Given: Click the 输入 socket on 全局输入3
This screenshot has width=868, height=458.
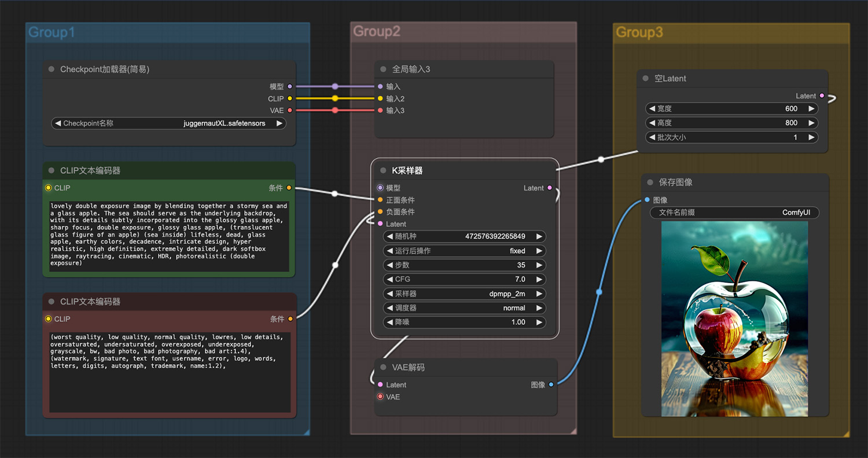Looking at the screenshot, I should (380, 86).
